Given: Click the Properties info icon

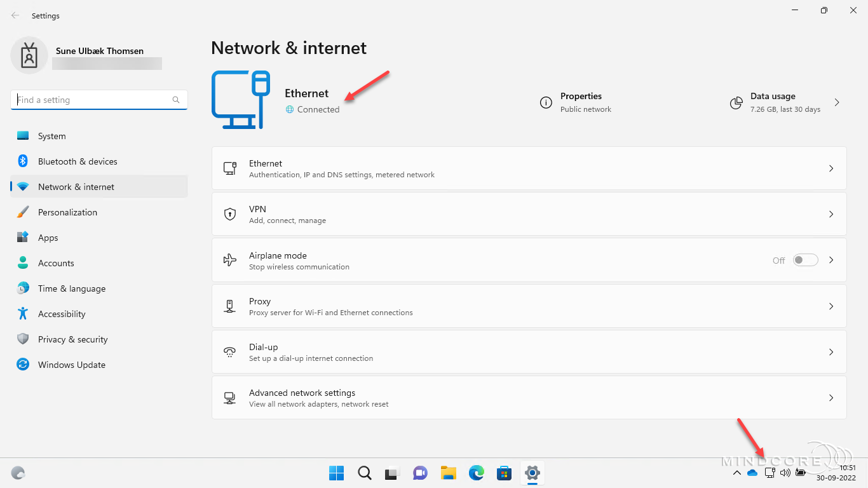Looking at the screenshot, I should 546,102.
